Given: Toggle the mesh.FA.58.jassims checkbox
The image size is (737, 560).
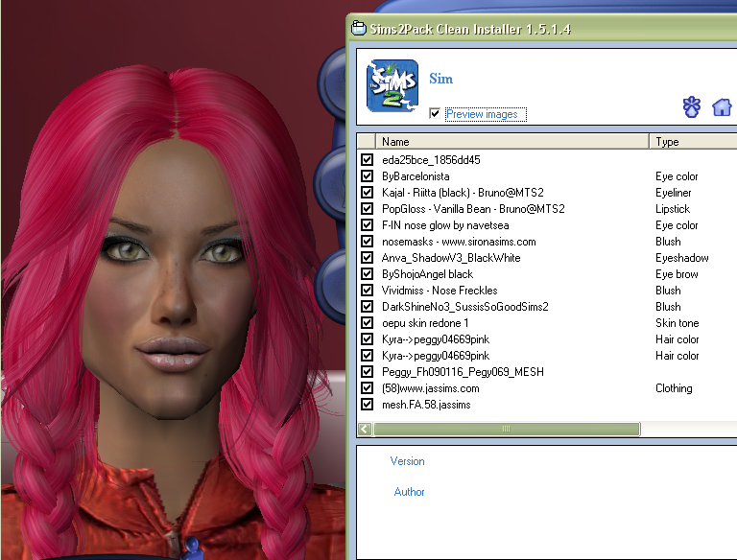Looking at the screenshot, I should click(x=367, y=405).
